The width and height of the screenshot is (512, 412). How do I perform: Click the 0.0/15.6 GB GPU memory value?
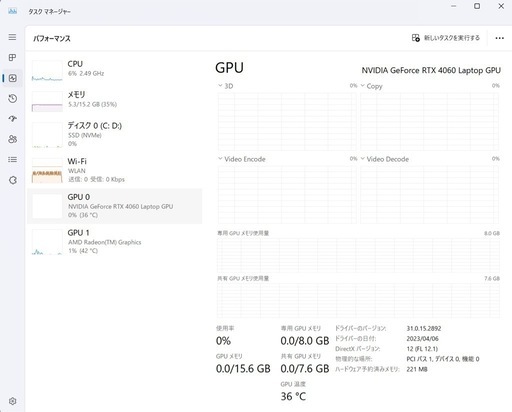243,369
